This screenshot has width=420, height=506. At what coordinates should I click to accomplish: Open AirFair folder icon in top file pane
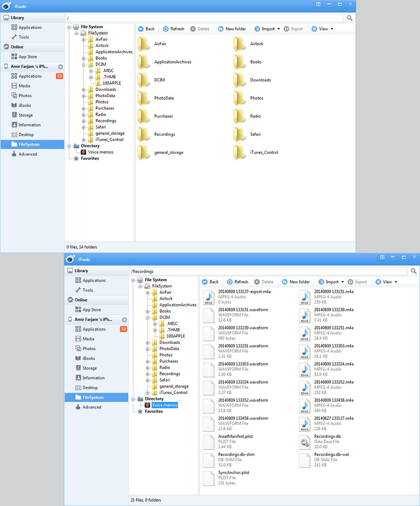click(x=143, y=44)
